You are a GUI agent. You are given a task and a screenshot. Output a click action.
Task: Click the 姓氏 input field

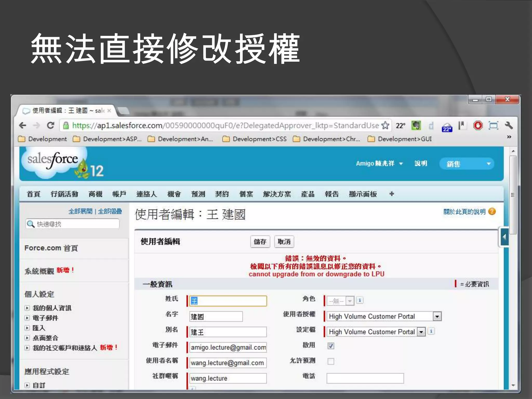(228, 301)
